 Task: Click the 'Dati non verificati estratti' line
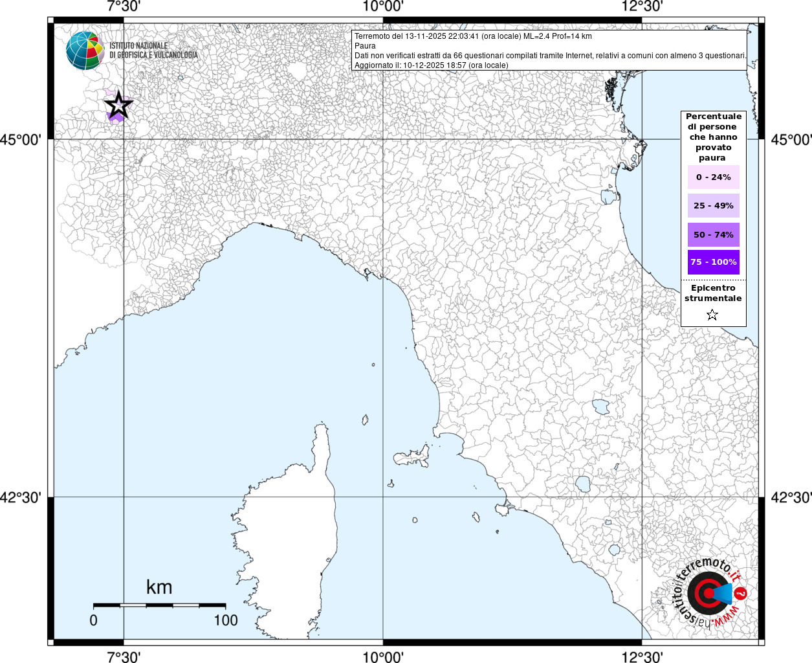tap(550, 56)
